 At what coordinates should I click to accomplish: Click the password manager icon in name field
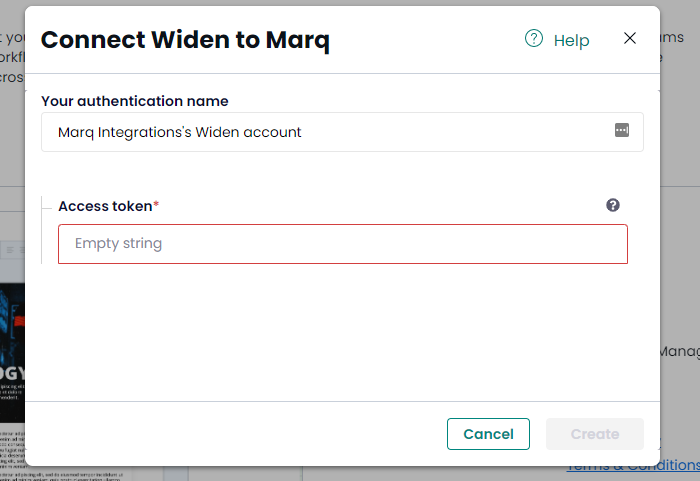[x=621, y=130]
